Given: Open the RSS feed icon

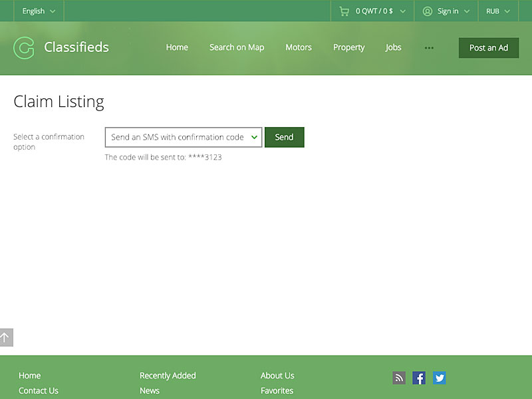Looking at the screenshot, I should pos(399,378).
